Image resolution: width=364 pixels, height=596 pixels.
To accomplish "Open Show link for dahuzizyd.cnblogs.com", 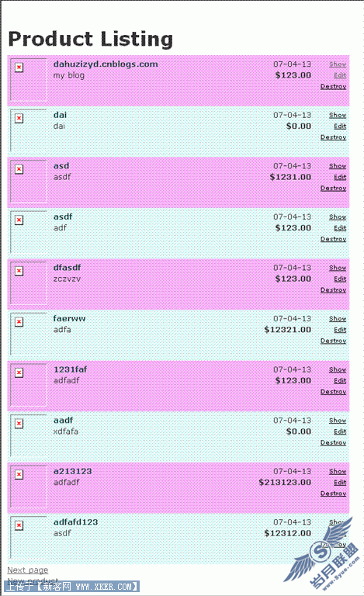I will (338, 64).
